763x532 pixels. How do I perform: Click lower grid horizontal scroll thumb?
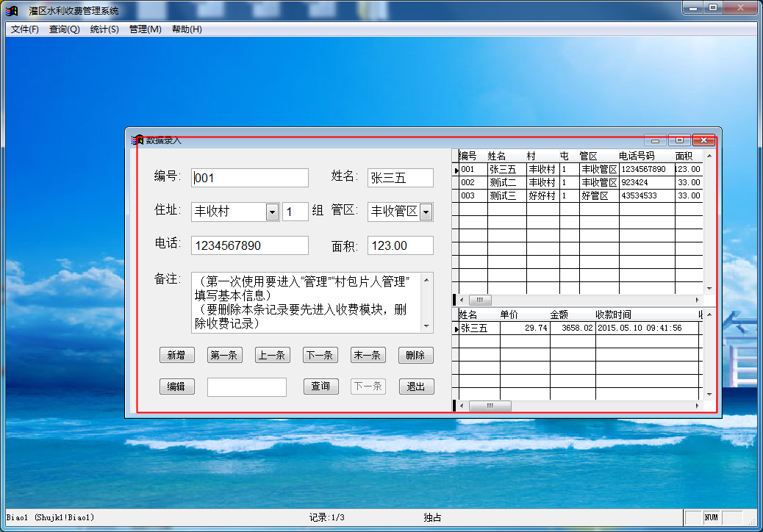click(x=490, y=406)
